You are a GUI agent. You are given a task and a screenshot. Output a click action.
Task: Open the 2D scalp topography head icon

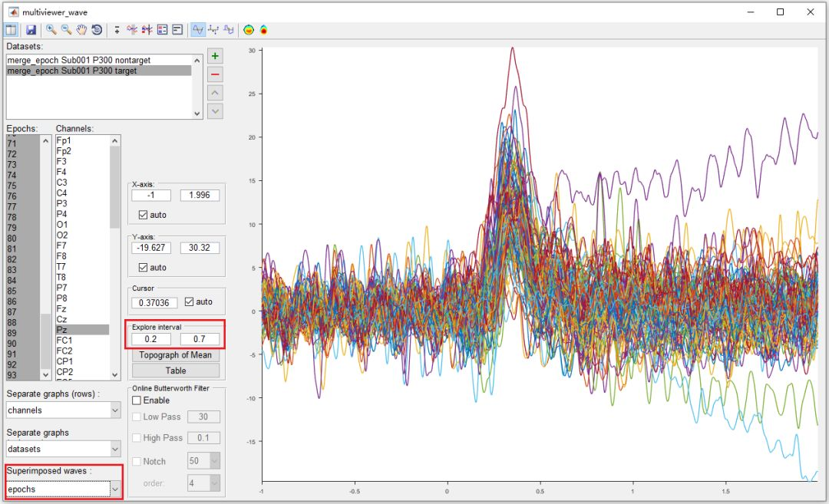(x=249, y=30)
